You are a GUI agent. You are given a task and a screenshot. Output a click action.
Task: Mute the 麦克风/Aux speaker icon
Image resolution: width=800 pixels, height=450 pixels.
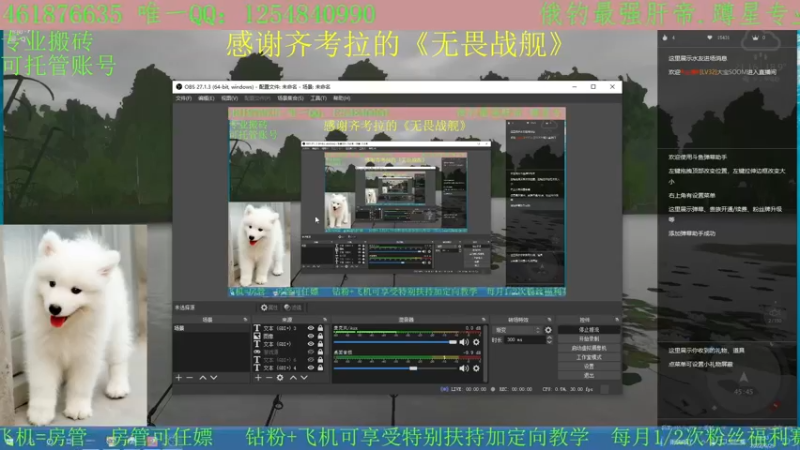(464, 342)
